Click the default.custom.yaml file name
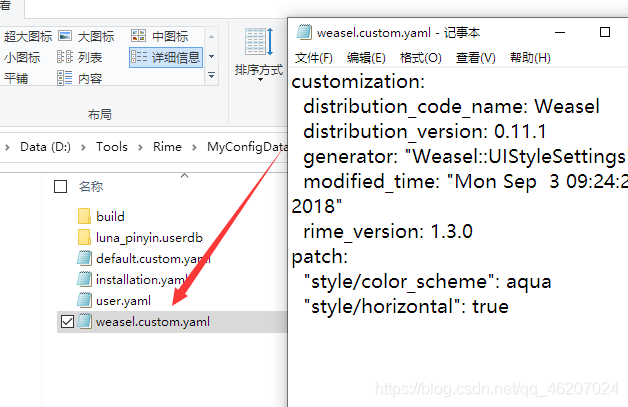This screenshot has height=407, width=628. [x=153, y=259]
